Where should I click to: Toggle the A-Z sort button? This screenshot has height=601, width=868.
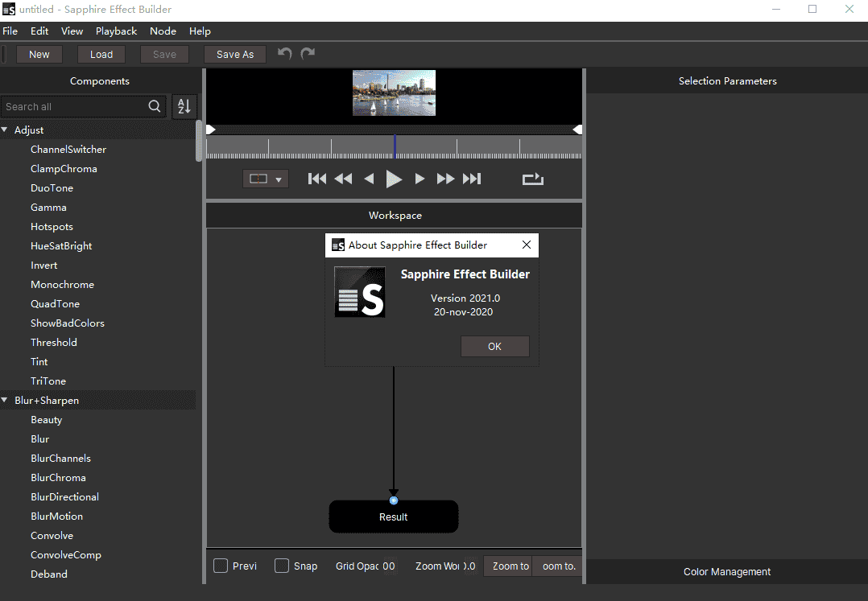click(x=184, y=106)
